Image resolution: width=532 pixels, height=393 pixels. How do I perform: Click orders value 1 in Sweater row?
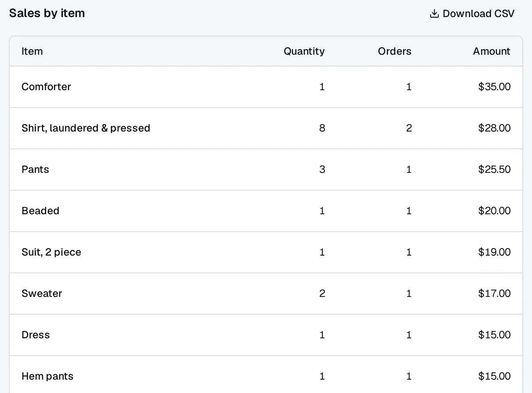pyautogui.click(x=409, y=293)
